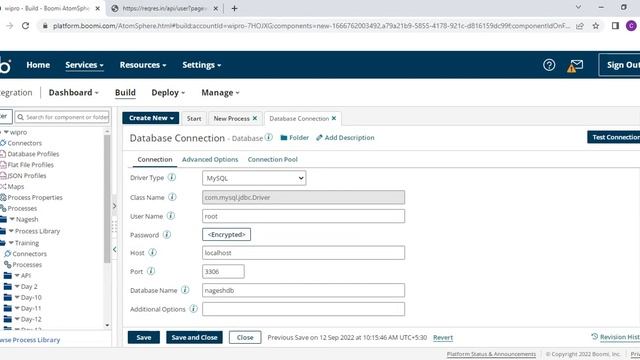Click the Database Name info icon
The width and height of the screenshot is (640, 360).
click(x=185, y=290)
